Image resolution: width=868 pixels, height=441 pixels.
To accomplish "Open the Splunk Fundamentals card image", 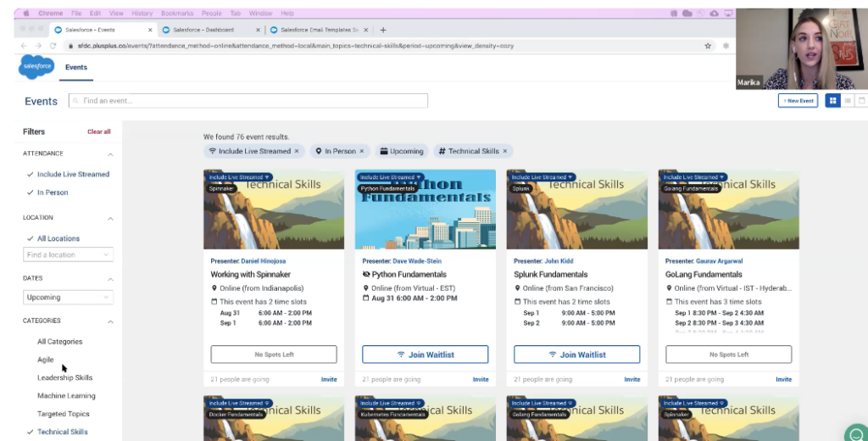I will coord(576,209).
